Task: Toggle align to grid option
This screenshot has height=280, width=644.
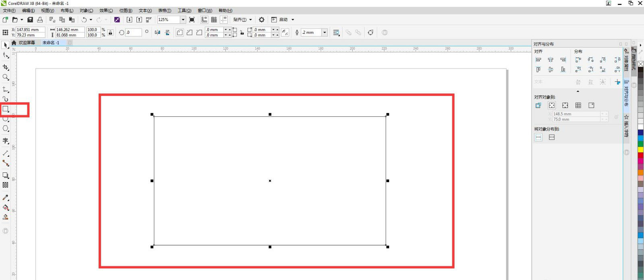Action: tap(578, 106)
